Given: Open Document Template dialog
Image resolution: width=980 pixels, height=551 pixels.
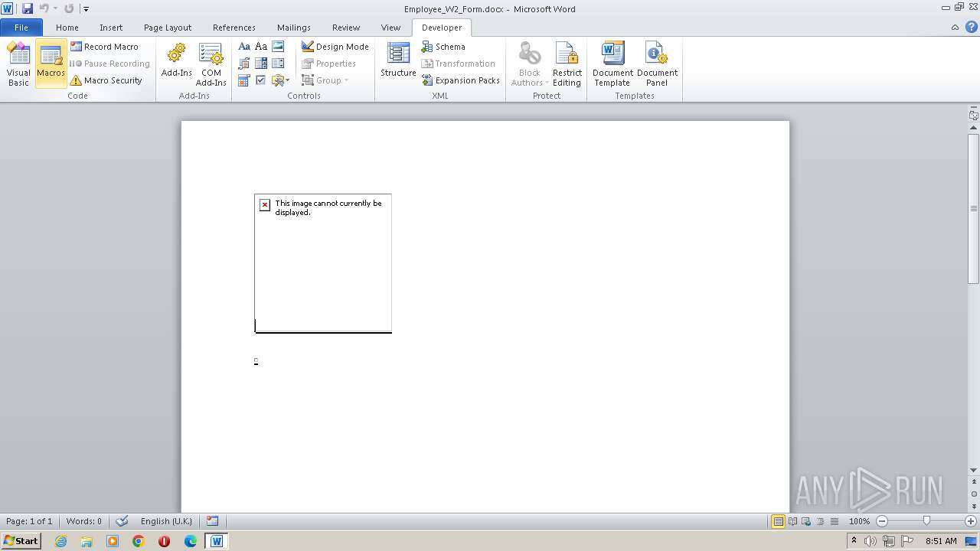Looking at the screenshot, I should click(612, 64).
